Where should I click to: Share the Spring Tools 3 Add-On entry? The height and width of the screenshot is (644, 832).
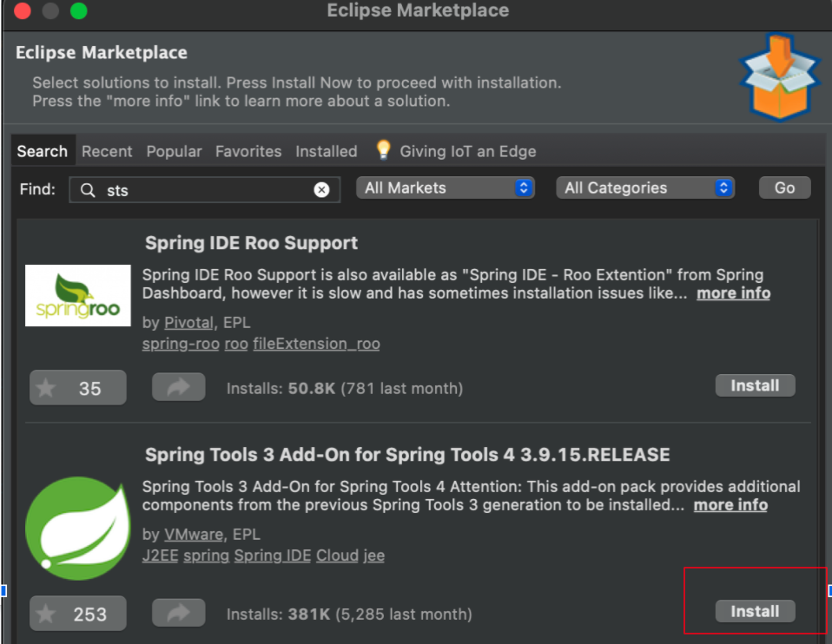click(x=179, y=613)
